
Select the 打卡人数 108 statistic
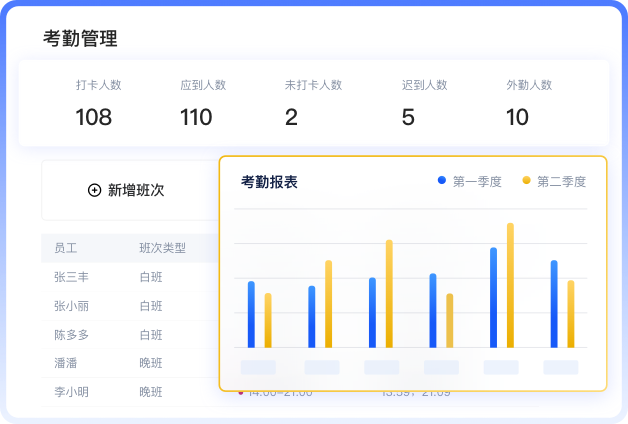tap(99, 102)
